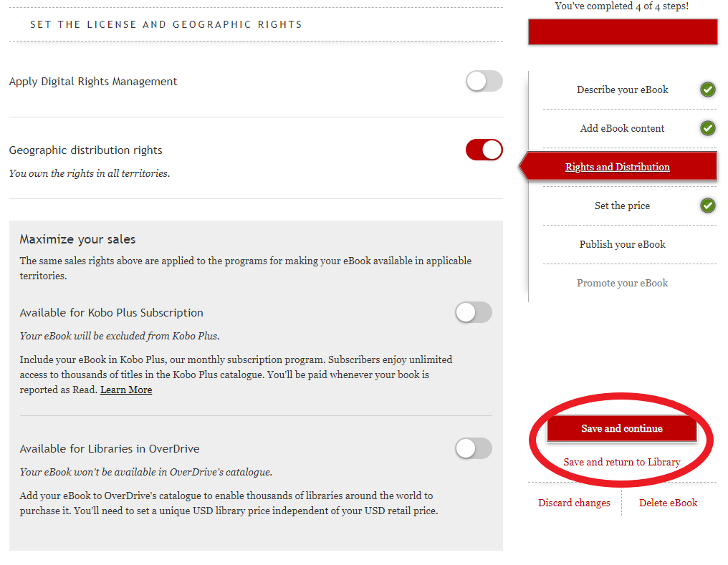
Task: Navigate to Publish your eBook step
Action: click(622, 244)
